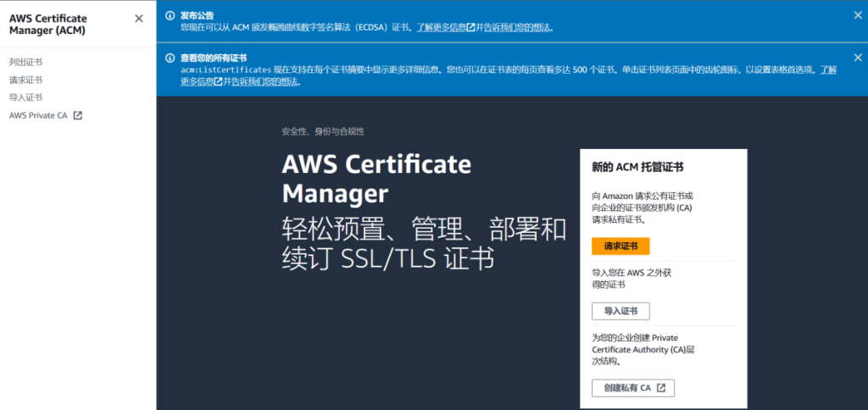The image size is (868, 410).
Task: Click the 创建私有 CA button
Action: point(632,388)
